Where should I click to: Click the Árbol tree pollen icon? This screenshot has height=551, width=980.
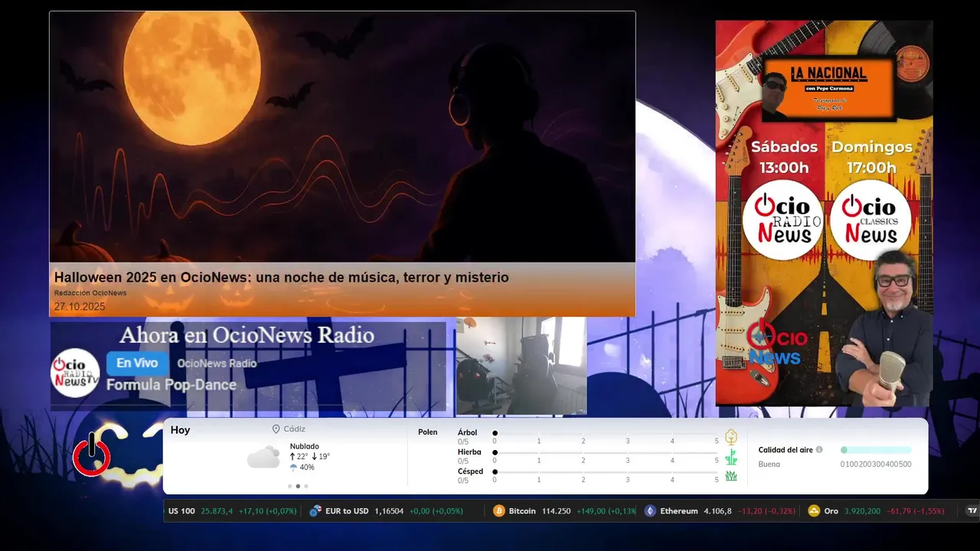(731, 437)
